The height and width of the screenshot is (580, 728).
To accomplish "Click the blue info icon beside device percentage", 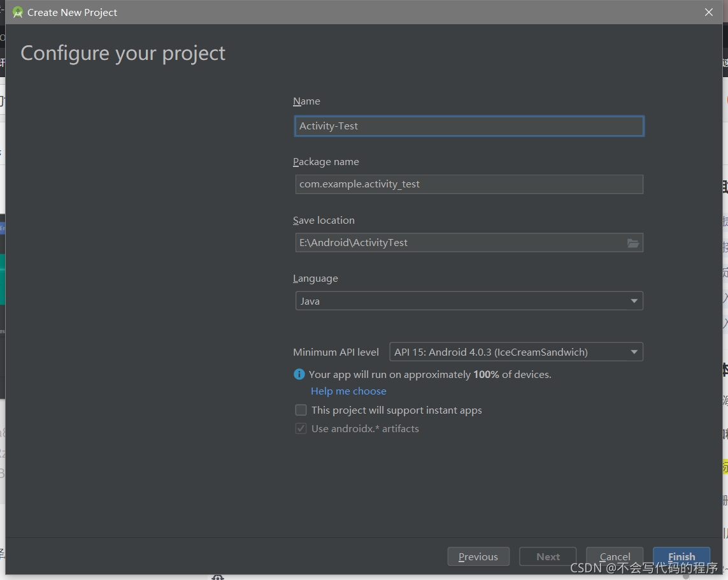I will coord(299,374).
